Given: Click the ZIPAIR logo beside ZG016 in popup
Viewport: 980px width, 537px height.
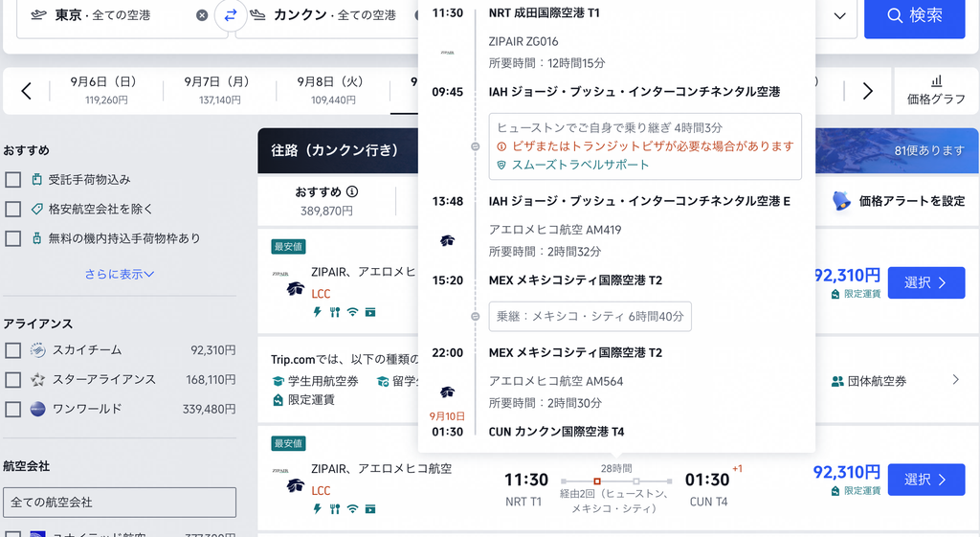Looking at the screenshot, I should tap(448, 54).
